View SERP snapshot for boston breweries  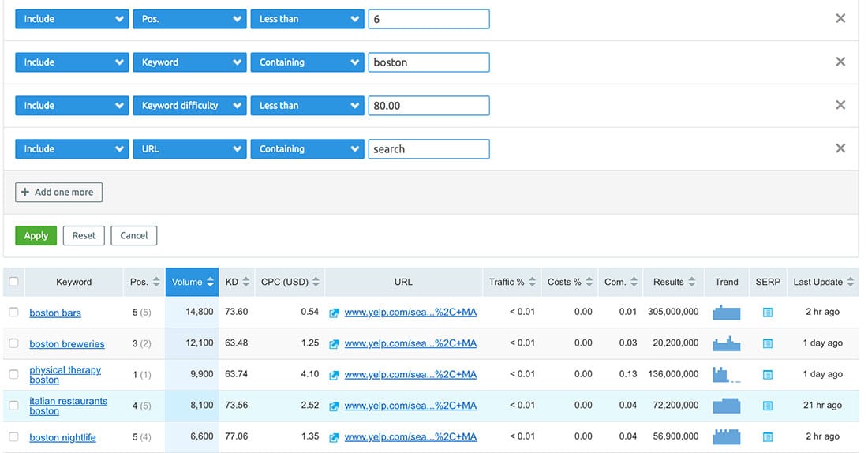point(767,343)
